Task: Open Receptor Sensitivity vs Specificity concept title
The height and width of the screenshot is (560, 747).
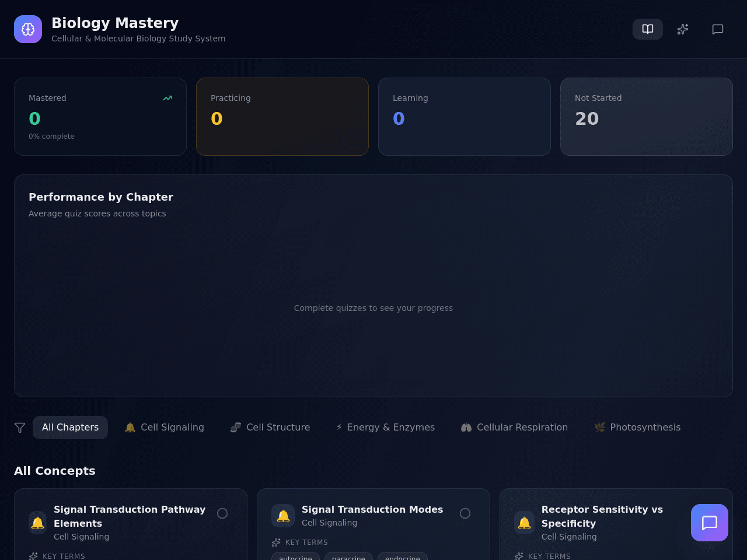Action: 602,516
